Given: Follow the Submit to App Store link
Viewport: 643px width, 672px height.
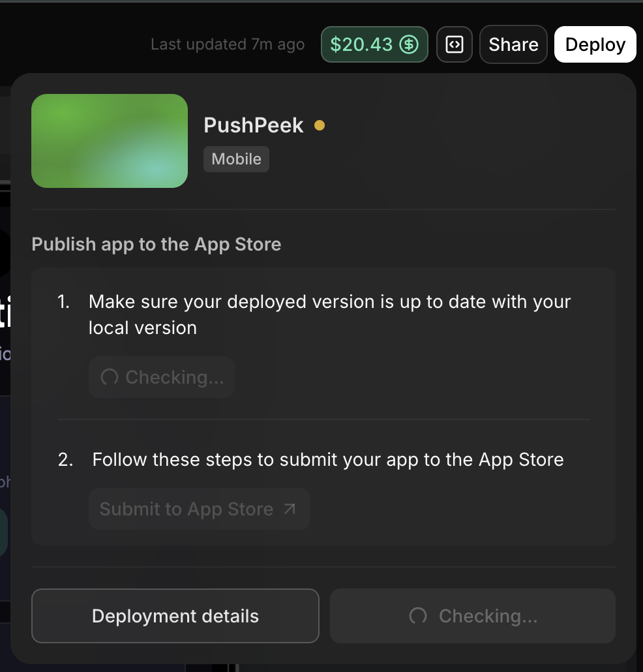Looking at the screenshot, I should [x=199, y=509].
